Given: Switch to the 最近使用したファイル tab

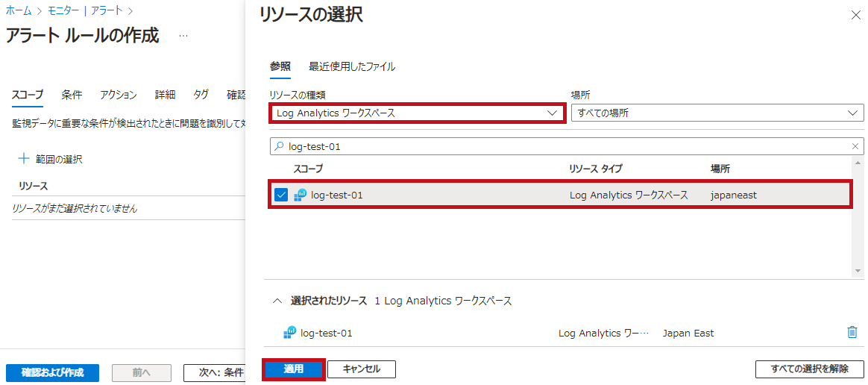Looking at the screenshot, I should pos(352,66).
